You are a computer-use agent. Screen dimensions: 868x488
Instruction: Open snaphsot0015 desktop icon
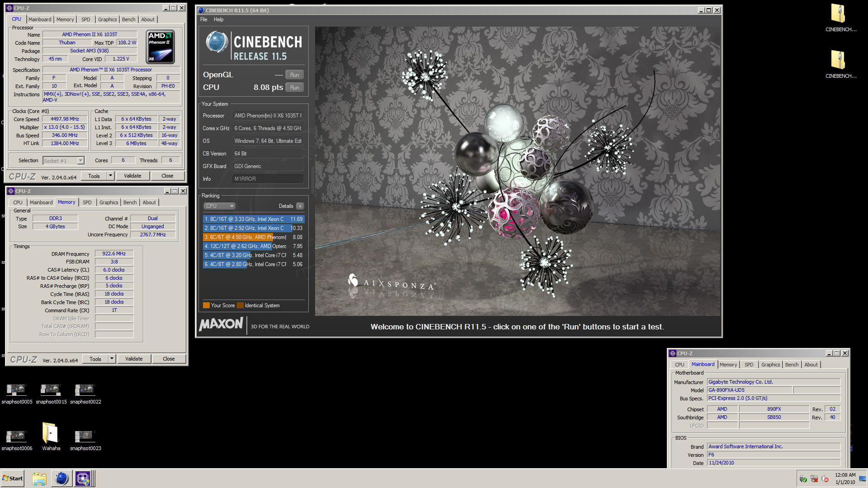(51, 393)
